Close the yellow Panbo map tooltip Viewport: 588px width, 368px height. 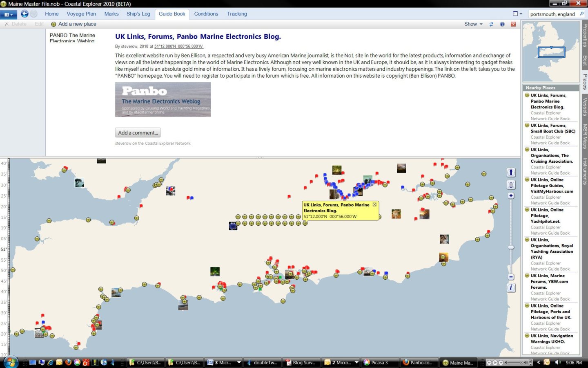click(374, 204)
